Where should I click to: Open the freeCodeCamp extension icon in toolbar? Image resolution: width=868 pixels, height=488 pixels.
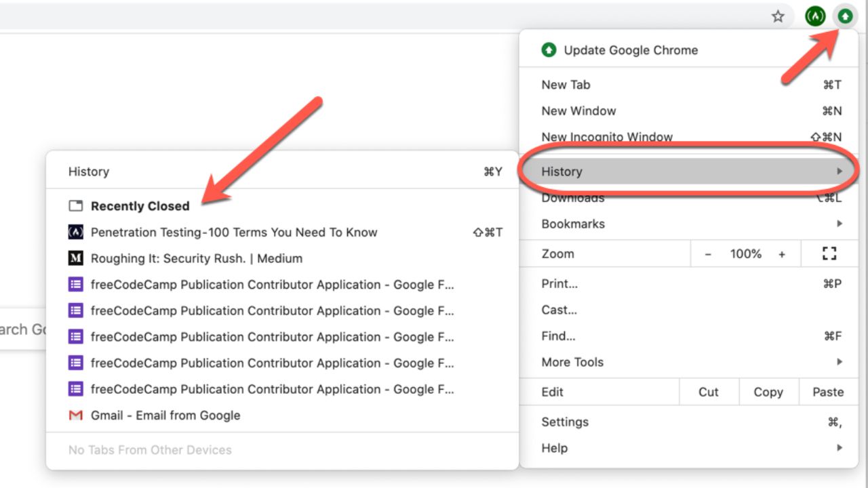click(x=815, y=16)
